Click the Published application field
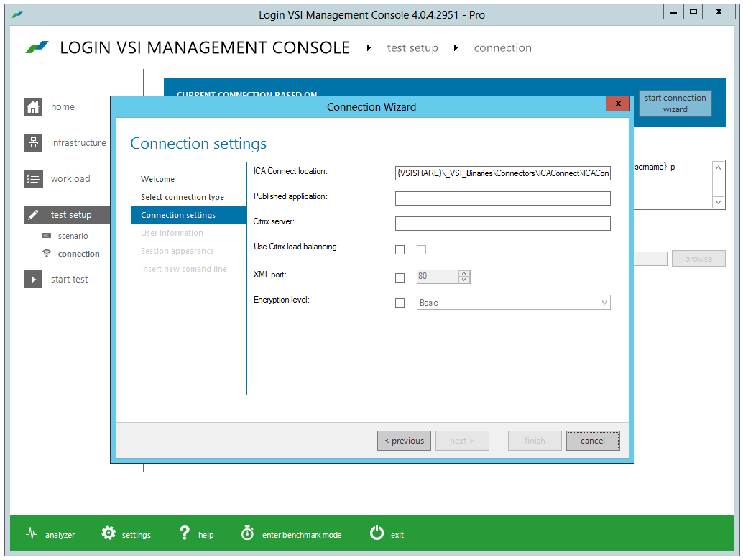The width and height of the screenshot is (743, 560). (503, 198)
